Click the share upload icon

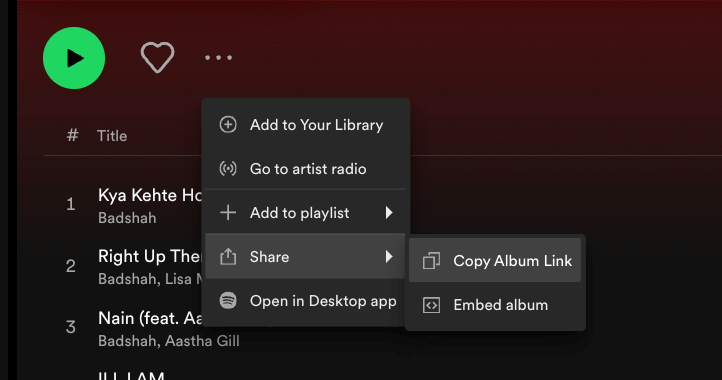pyautogui.click(x=228, y=256)
